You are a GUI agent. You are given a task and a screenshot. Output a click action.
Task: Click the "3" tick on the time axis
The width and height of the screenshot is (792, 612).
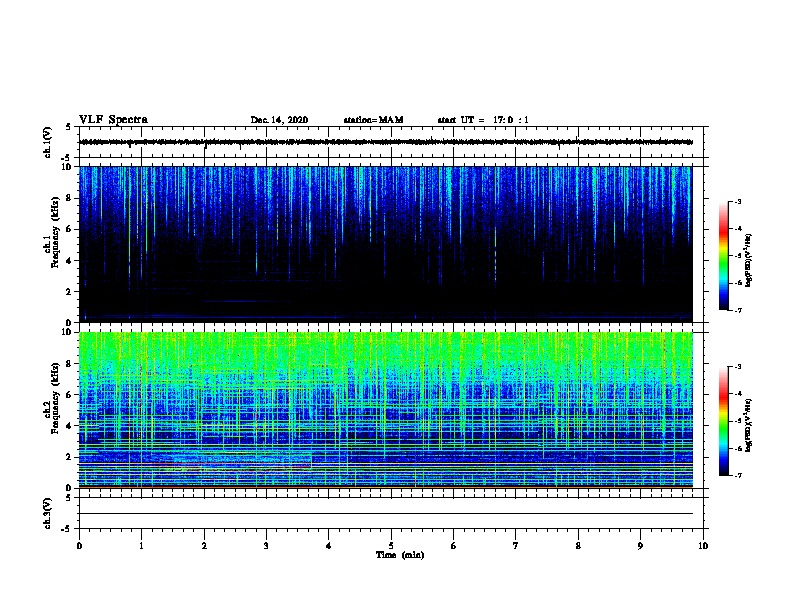click(266, 546)
